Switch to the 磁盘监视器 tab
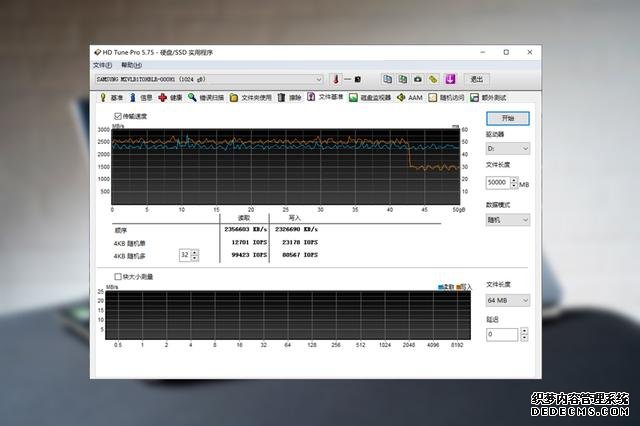This screenshot has width=640, height=426. click(x=370, y=98)
